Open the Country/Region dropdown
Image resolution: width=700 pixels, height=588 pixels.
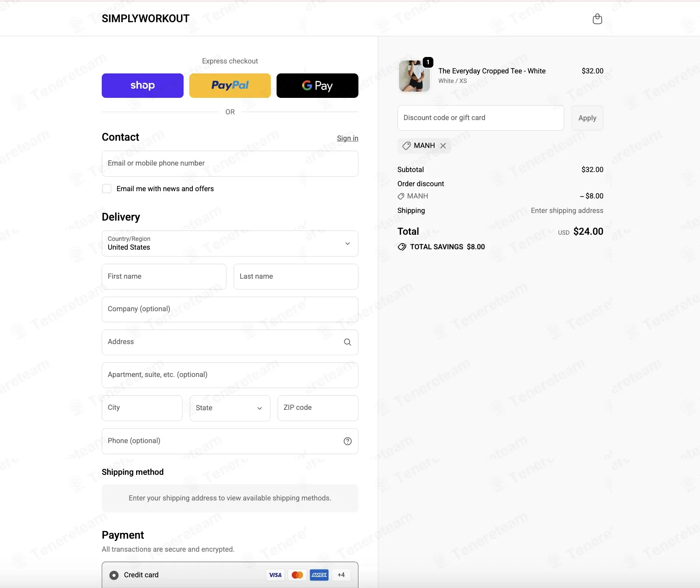pos(230,244)
